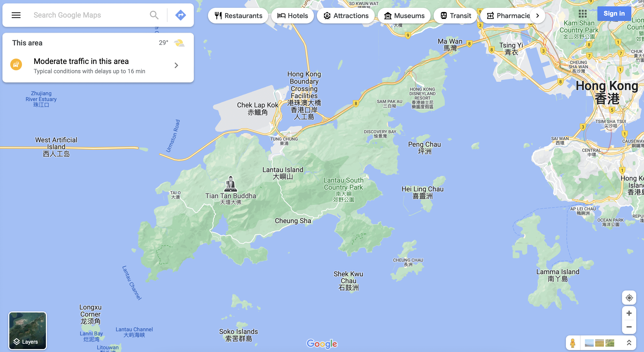Click the Zhujiang River Estuary label

tap(41, 99)
